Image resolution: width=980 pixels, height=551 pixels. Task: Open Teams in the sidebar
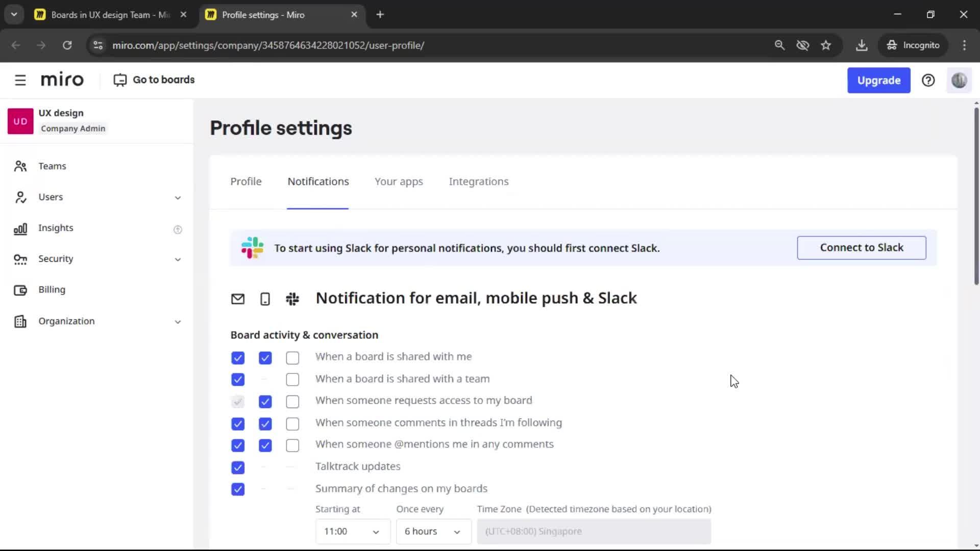click(52, 166)
